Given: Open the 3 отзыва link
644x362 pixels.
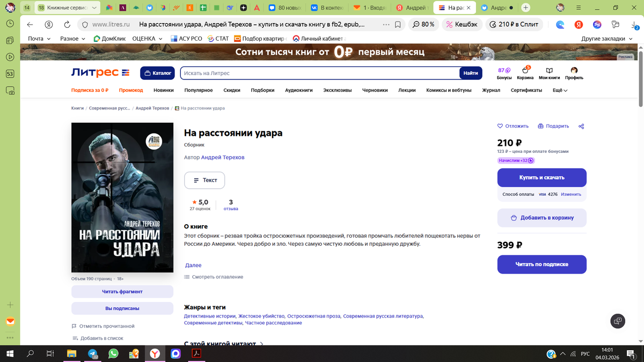Looking at the screenshot, I should [x=231, y=205].
